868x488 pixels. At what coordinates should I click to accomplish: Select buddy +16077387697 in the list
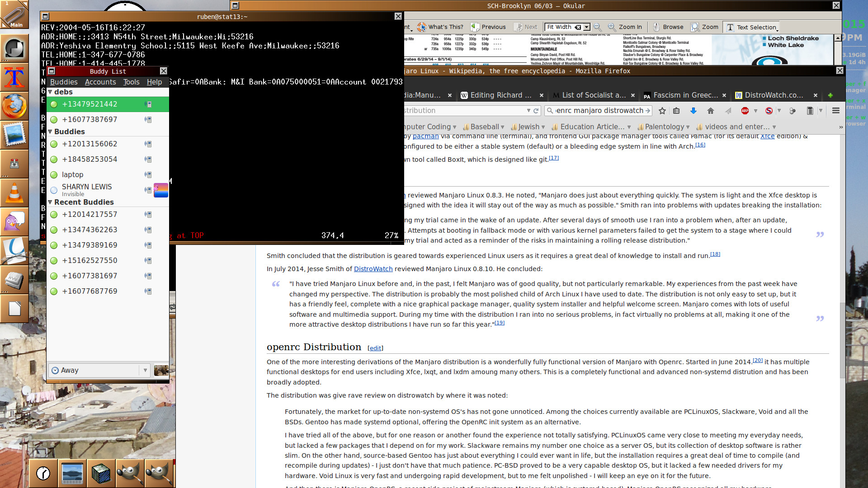tap(90, 120)
